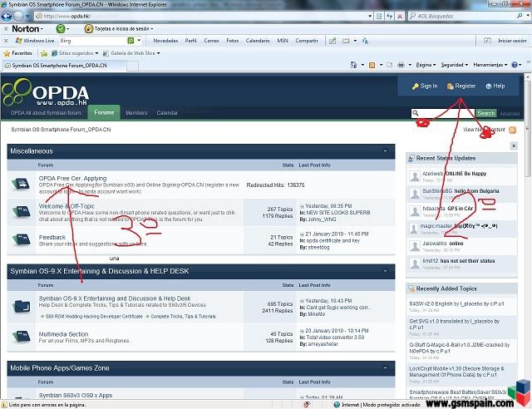Viewport: 532px width, 409px height.
Task: Collapse the Mobile Phone Apps/Games Zone category
Action: point(385,367)
